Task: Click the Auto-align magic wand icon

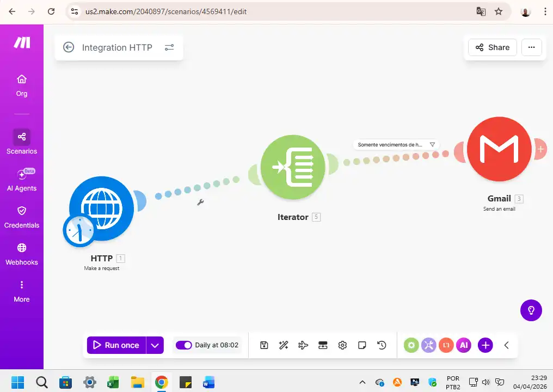Action: [x=284, y=345]
